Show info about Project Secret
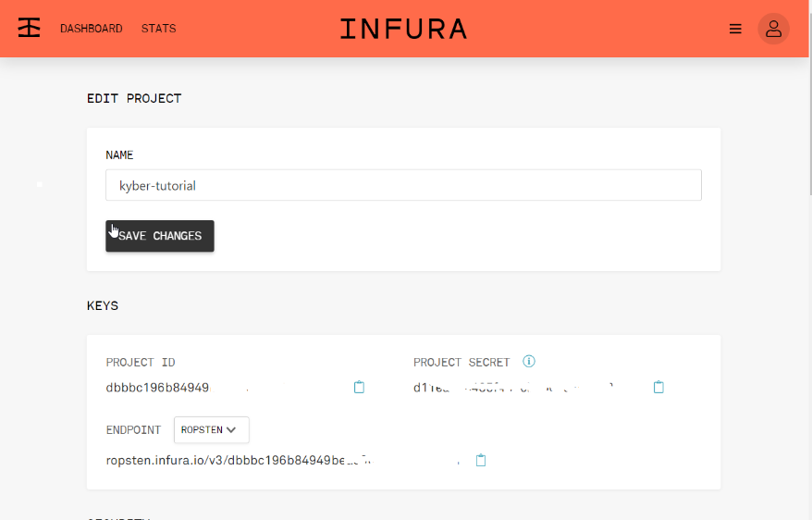812x520 pixels. (529, 362)
